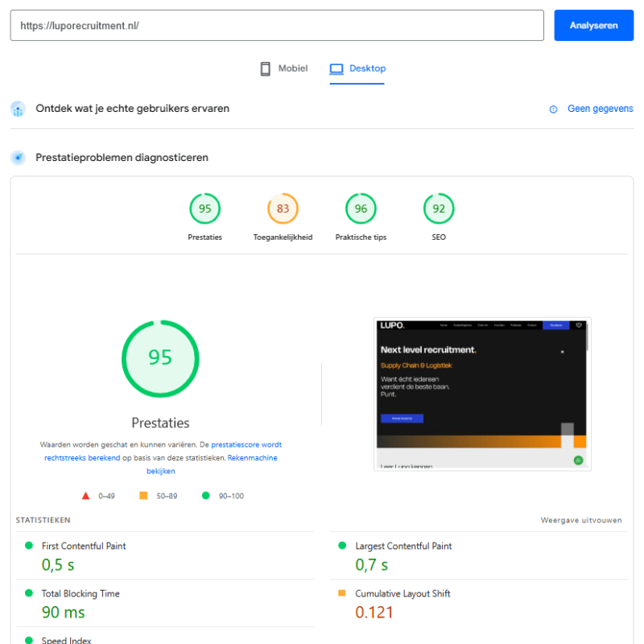Viewport: 644px width, 644px height.
Task: Click 'Prestatieproblemen diagnosticeren' heading
Action: [122, 158]
